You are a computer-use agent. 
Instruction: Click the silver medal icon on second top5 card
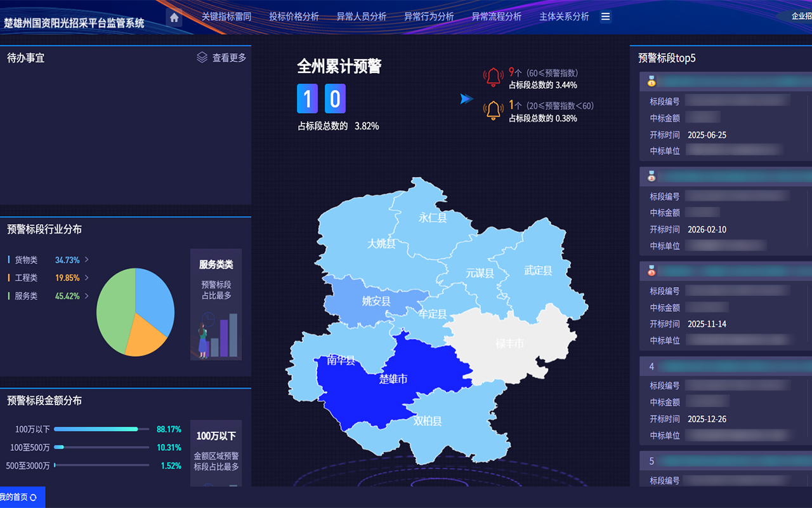pyautogui.click(x=652, y=176)
